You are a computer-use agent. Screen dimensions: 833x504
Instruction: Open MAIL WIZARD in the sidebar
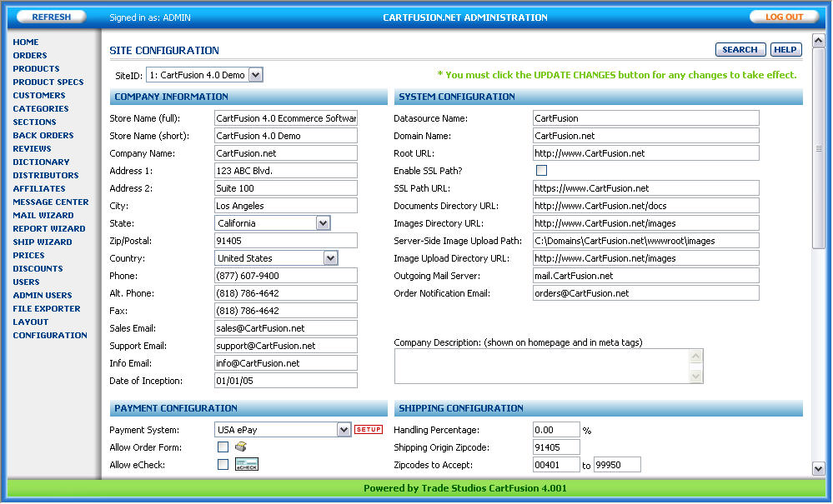point(43,215)
